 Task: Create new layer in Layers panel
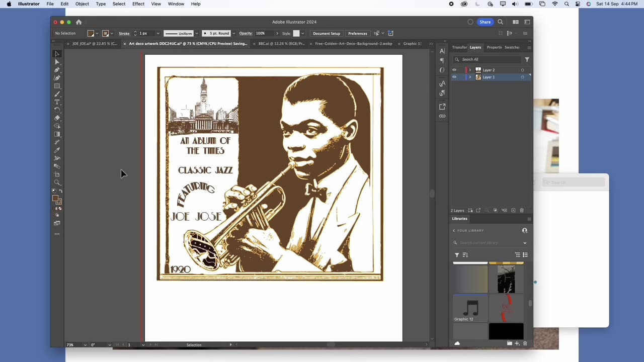tap(513, 210)
